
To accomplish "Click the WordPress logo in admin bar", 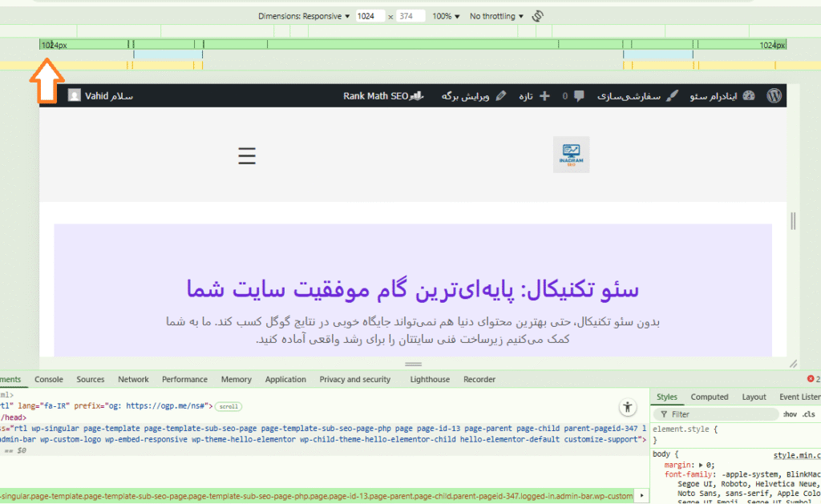I will click(x=774, y=96).
